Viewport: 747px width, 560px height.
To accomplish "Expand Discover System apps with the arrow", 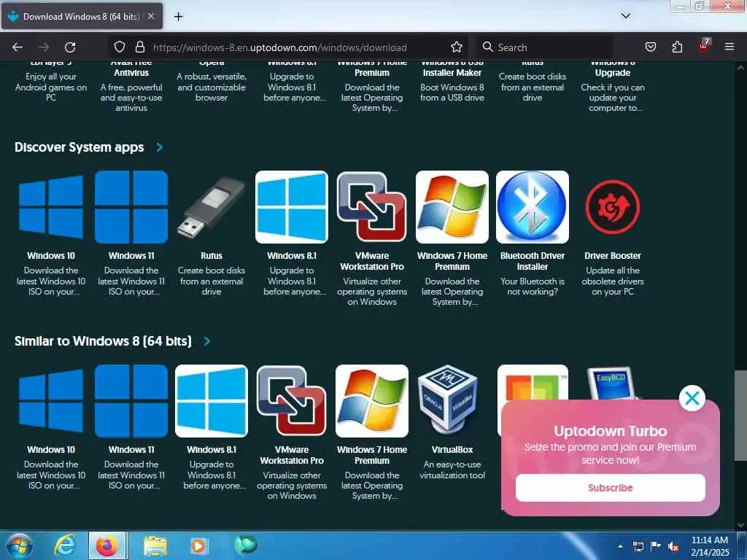I will tap(160, 147).
